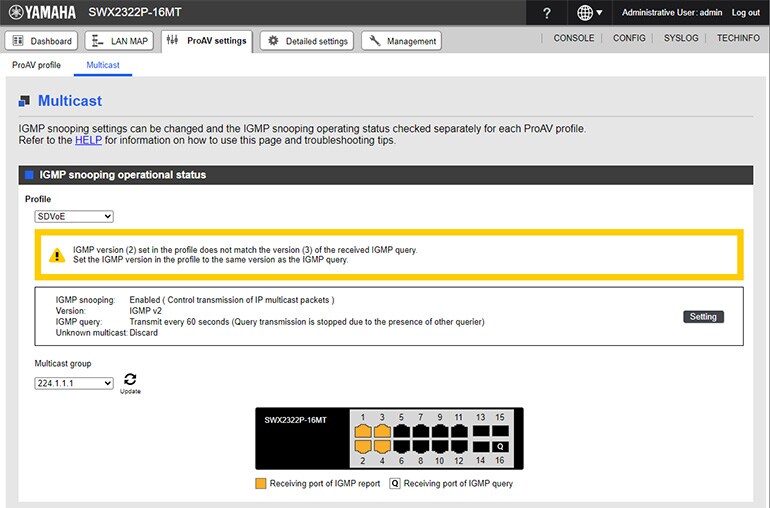This screenshot has height=508, width=770.
Task: Follow the HELP link
Action: click(88, 141)
